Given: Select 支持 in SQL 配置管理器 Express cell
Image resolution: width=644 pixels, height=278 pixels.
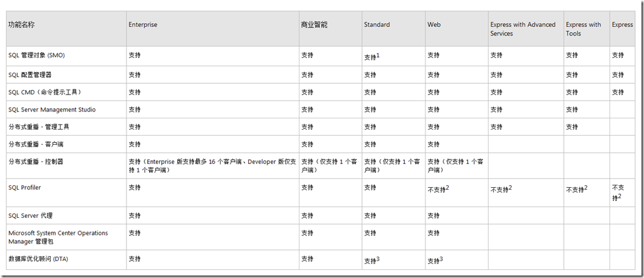Looking at the screenshot, I should click(x=618, y=75).
